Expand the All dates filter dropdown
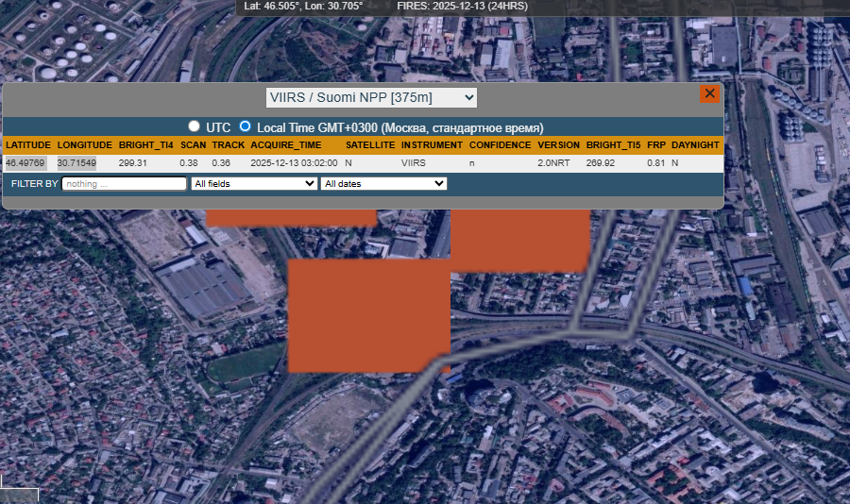This screenshot has width=850, height=504. [383, 184]
